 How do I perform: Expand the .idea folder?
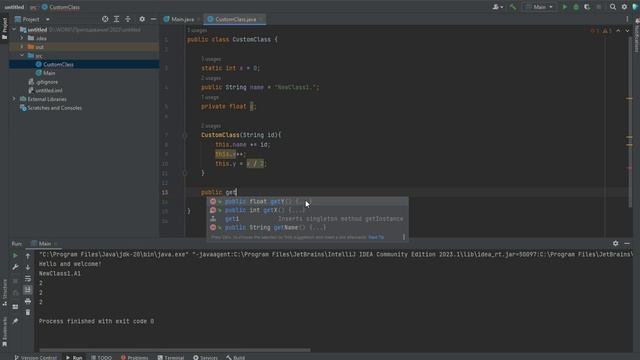coord(22,38)
